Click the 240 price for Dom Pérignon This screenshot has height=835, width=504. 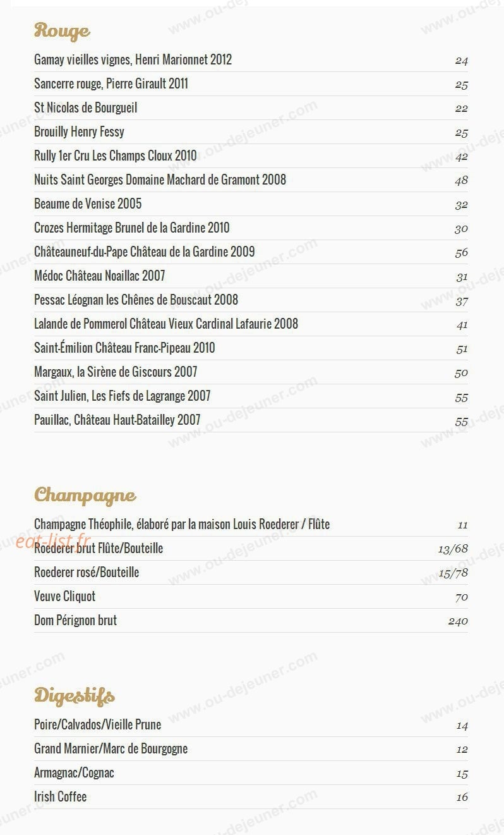(458, 621)
